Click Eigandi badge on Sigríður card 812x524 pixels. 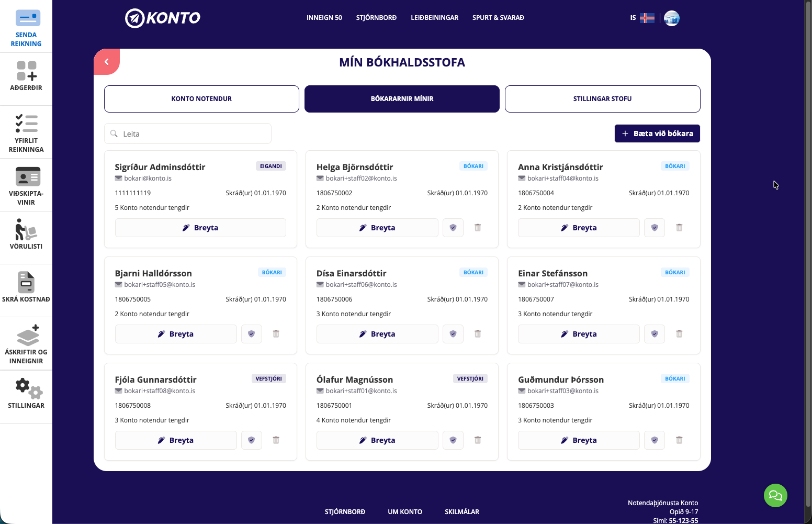[271, 166]
